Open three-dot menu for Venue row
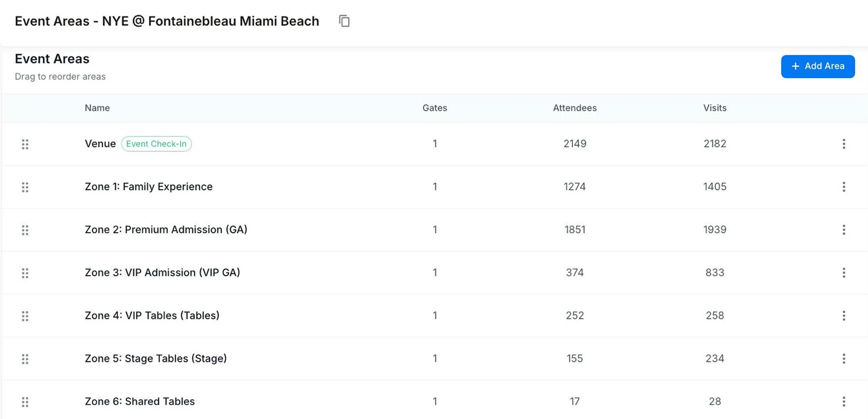Viewport: 868px width, 419px height. tap(844, 144)
